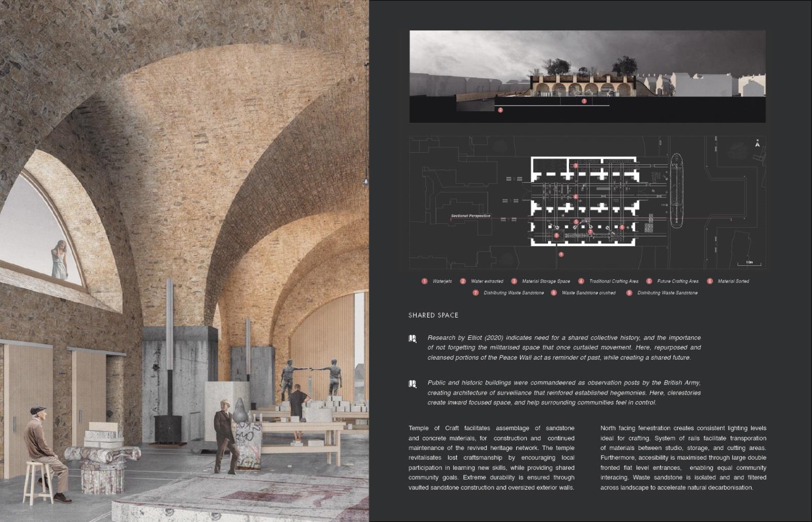Viewport: 812px width, 522px height.
Task: Click red marker 2 in the section drawing
Action: (x=500, y=110)
